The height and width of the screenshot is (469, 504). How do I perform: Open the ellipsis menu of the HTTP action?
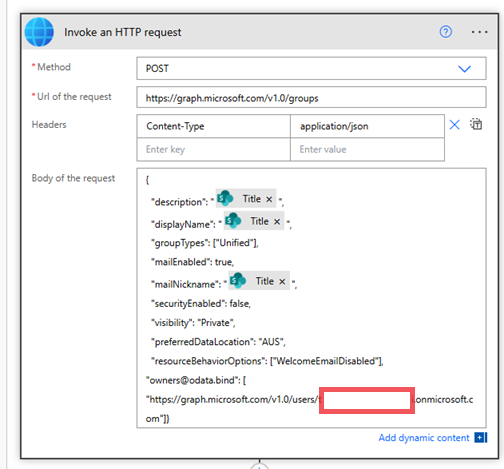[479, 32]
